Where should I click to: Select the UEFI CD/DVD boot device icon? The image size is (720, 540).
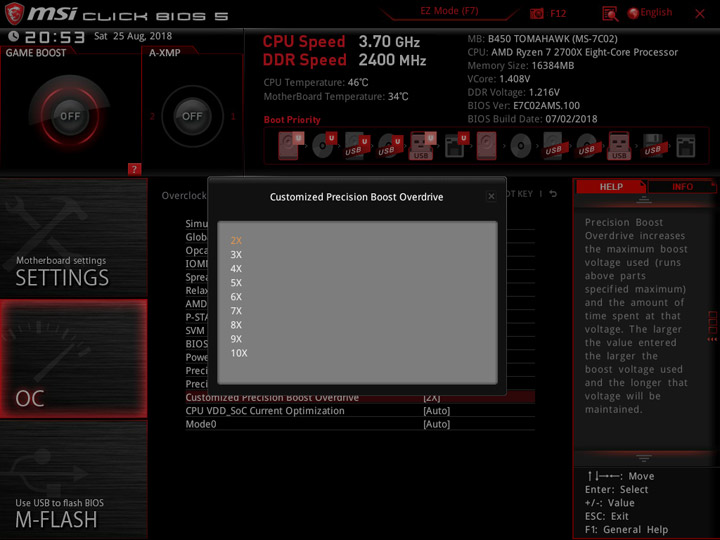324,146
